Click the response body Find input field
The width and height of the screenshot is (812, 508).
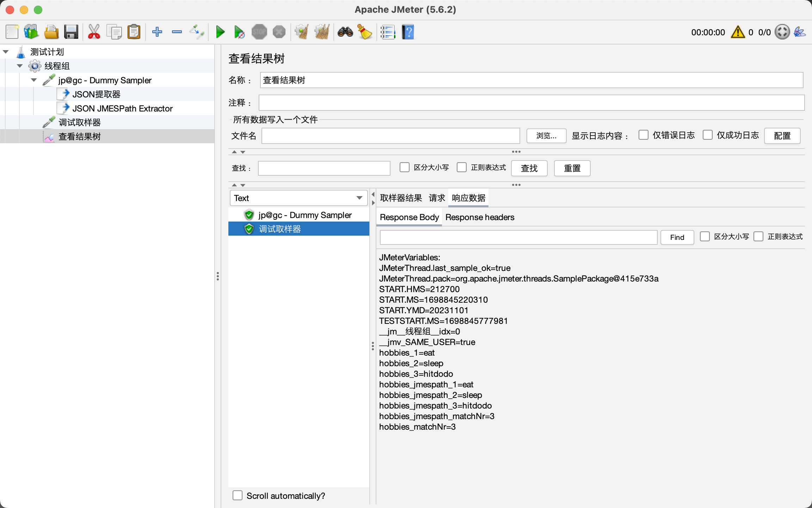point(519,237)
